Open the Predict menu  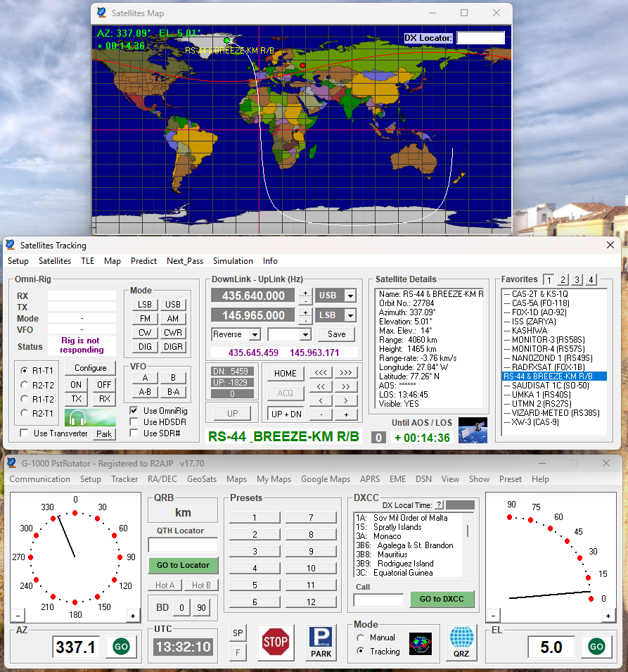(x=144, y=260)
